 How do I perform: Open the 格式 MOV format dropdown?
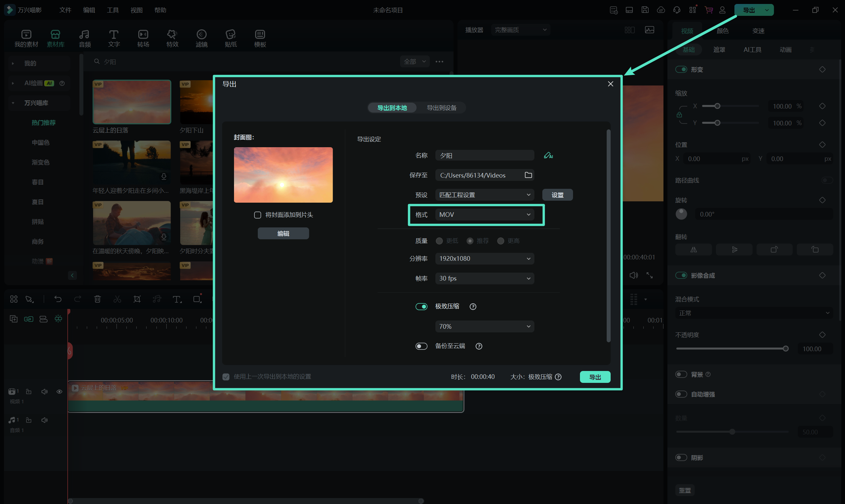tap(484, 215)
